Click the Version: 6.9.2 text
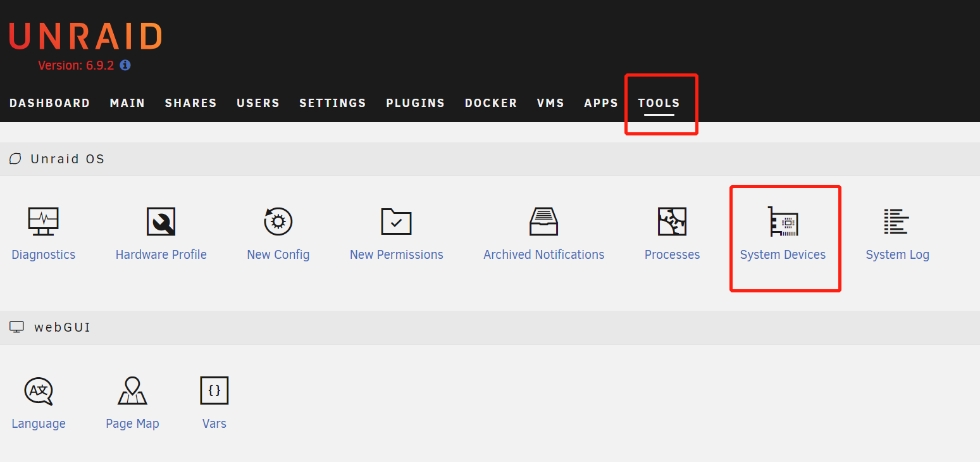This screenshot has width=980, height=462. tap(76, 65)
